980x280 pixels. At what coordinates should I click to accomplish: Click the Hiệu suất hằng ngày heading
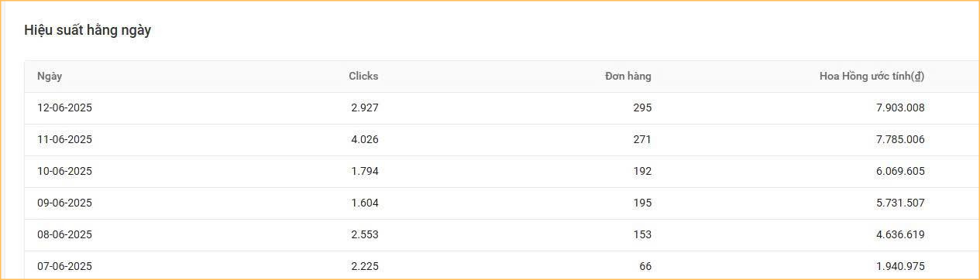88,31
